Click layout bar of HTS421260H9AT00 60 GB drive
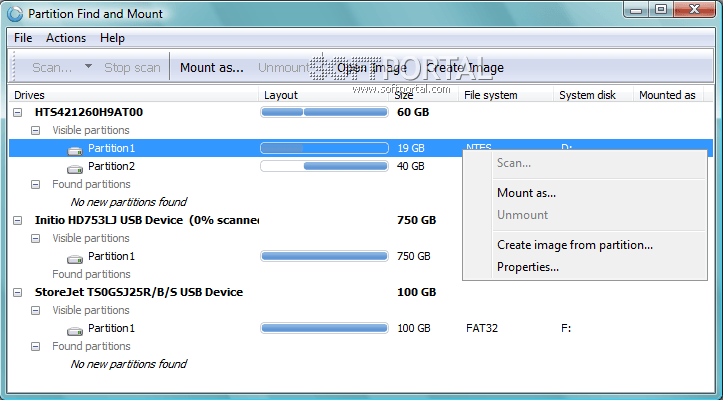 tap(324, 112)
